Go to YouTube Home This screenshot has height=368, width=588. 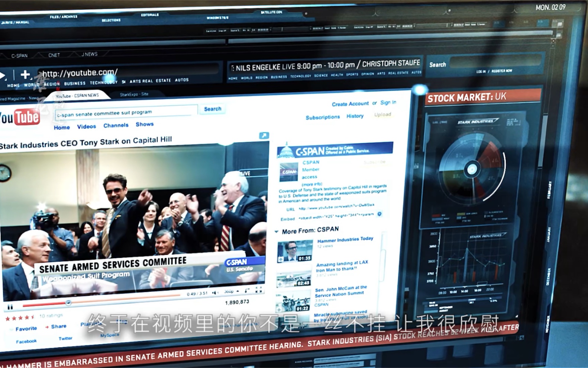click(x=62, y=128)
